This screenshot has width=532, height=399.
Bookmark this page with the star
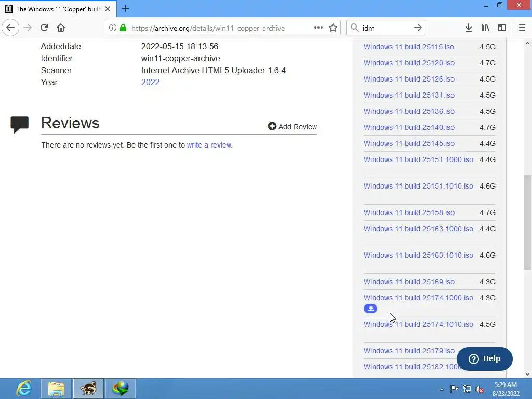(333, 28)
